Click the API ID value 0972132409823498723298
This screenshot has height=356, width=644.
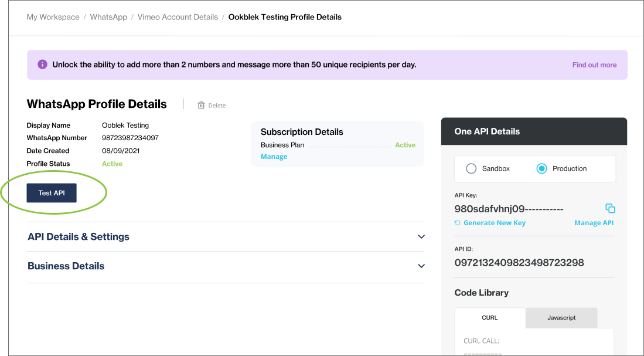coord(519,263)
